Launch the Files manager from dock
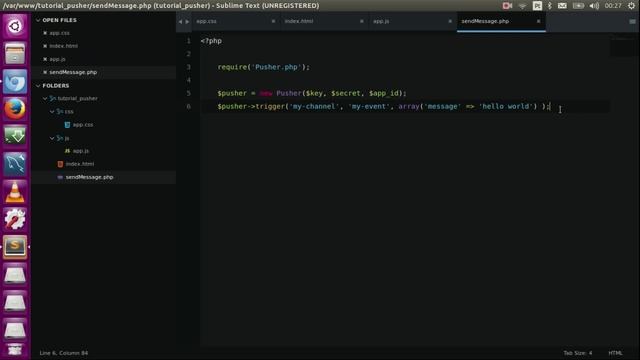Screen dimensions: 640x360 point(15,53)
